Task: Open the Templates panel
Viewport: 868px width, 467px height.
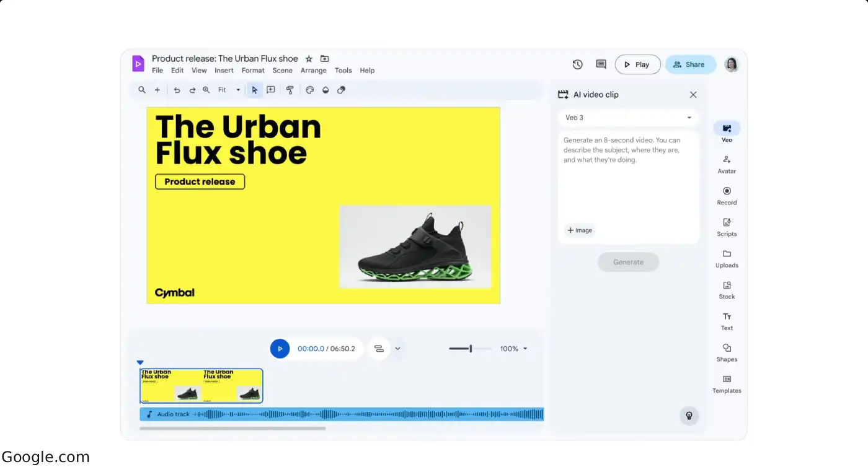Action: pyautogui.click(x=727, y=383)
